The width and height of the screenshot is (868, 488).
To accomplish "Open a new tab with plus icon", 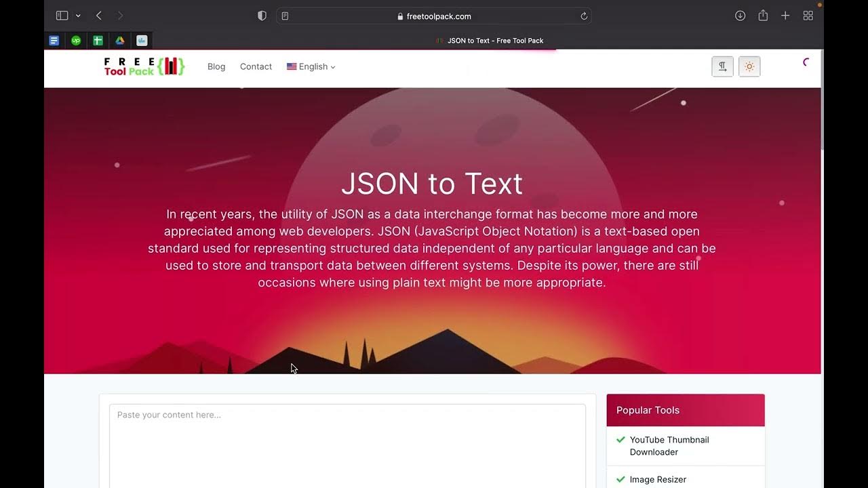I will click(785, 16).
